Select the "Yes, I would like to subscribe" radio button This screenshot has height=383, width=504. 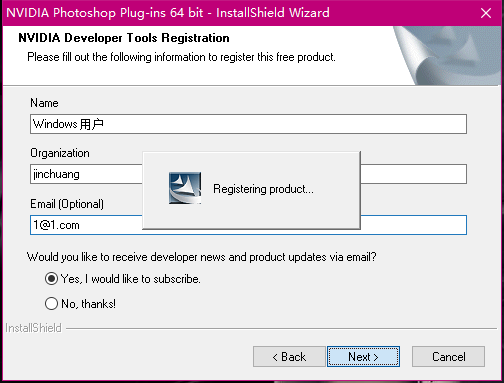coord(51,279)
